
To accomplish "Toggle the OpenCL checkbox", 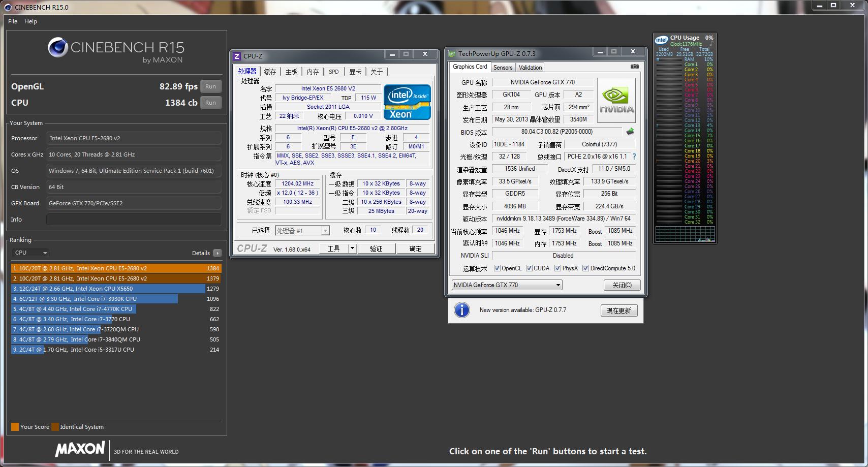I will click(x=498, y=268).
